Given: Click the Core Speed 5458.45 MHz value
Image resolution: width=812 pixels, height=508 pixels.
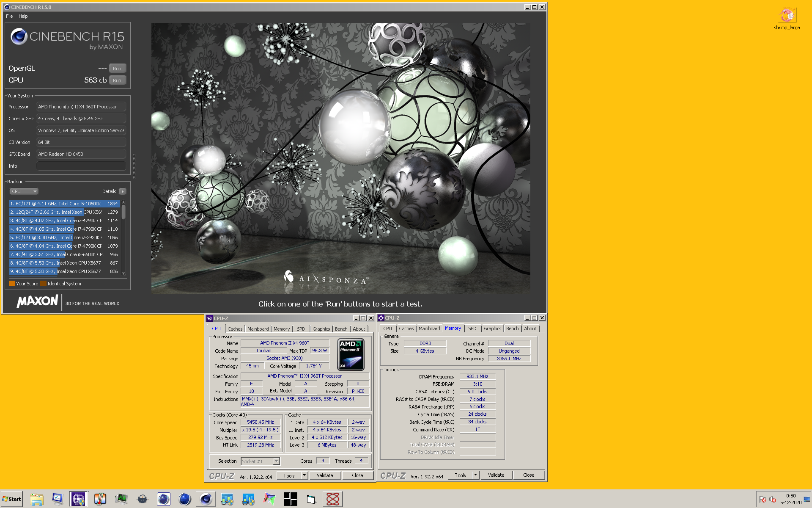Looking at the screenshot, I should pos(261,422).
